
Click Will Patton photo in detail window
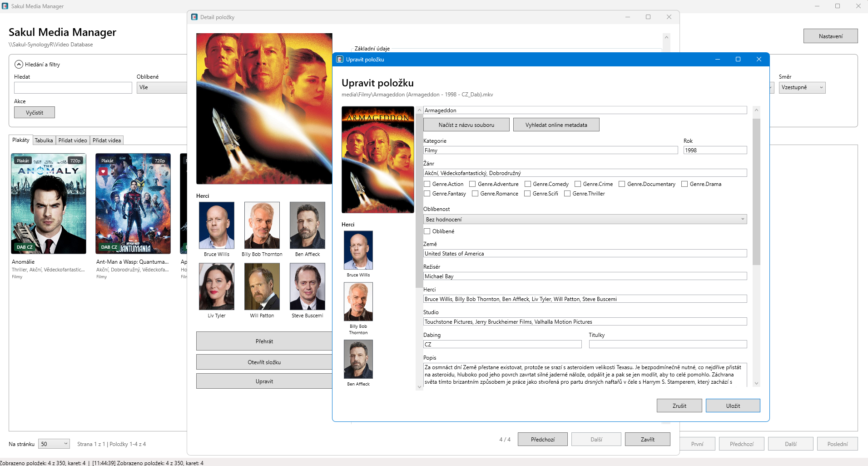pyautogui.click(x=262, y=286)
